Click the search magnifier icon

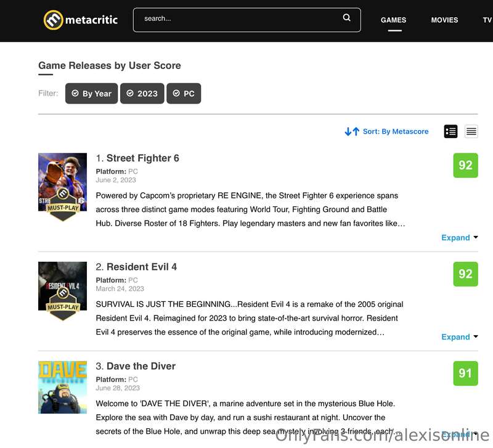[346, 18]
